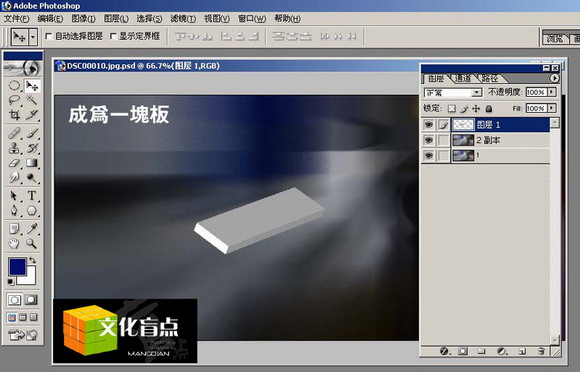Select the Lasso tool
The image size is (580, 372).
[x=14, y=100]
